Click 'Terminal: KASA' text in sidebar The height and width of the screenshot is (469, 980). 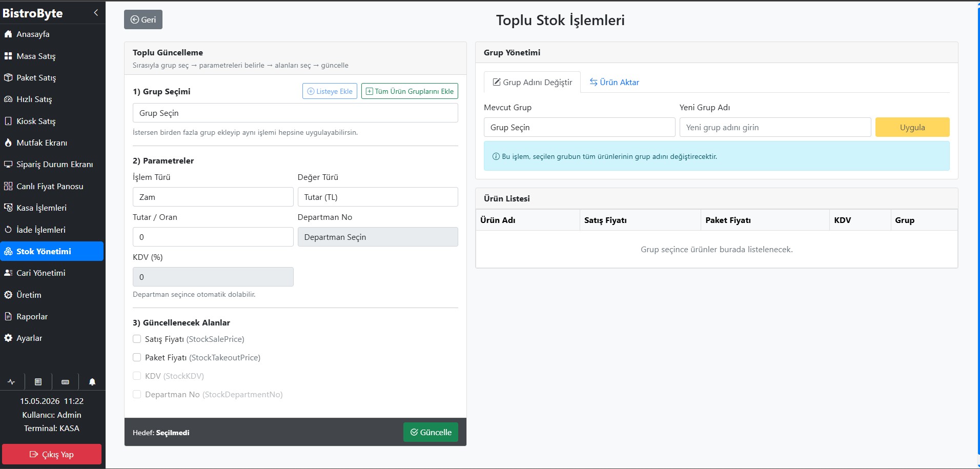(52, 428)
